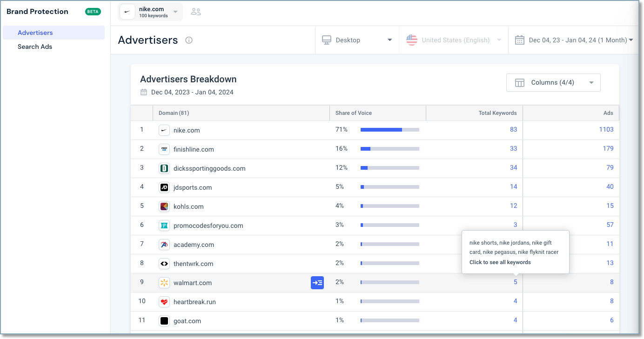Open the 34 keywords link for dickssportinggoods.com
The width and height of the screenshot is (644, 339).
coord(513,167)
